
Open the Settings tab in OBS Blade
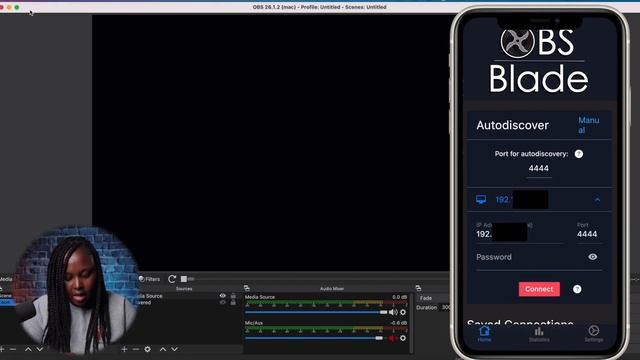click(593, 333)
